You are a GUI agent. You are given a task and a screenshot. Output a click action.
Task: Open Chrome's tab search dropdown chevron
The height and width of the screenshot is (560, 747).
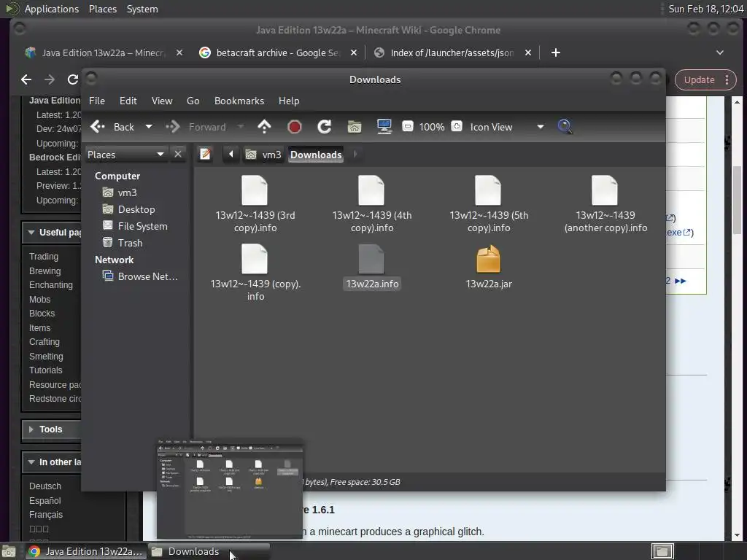(x=720, y=52)
